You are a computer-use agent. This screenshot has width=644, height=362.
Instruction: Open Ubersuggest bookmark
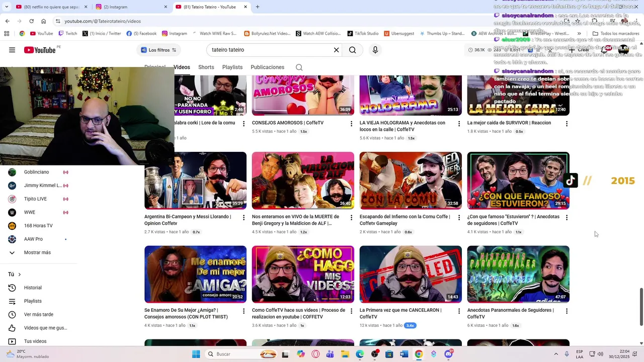(x=399, y=34)
